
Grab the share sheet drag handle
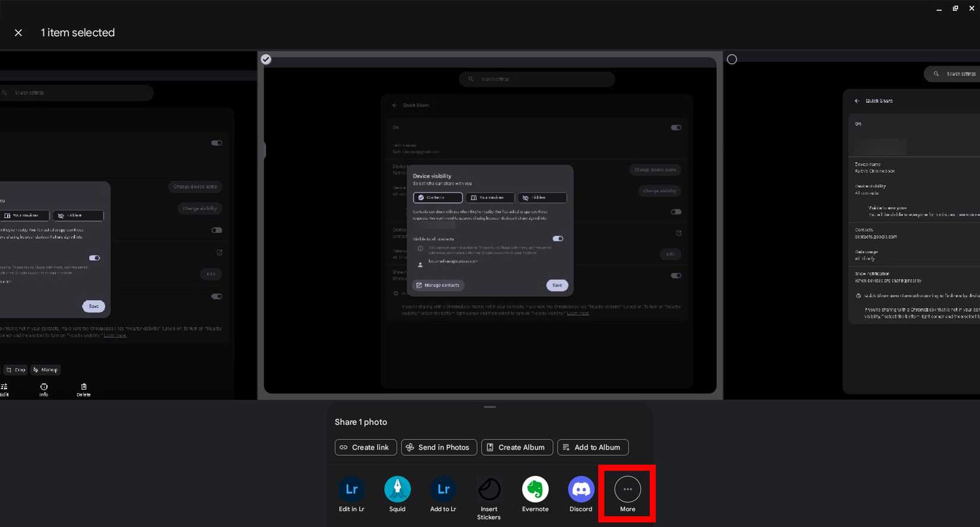tap(490, 407)
